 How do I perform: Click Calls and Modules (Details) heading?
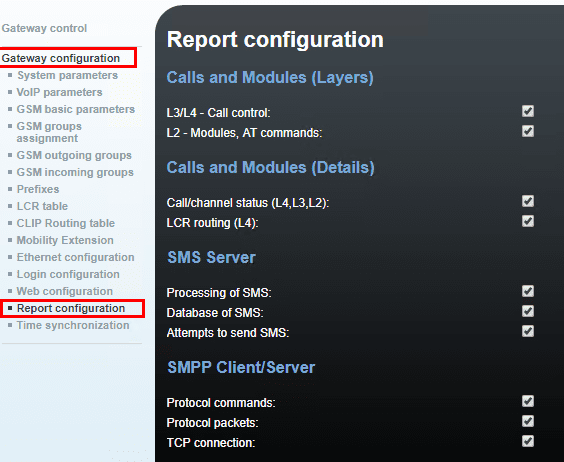270,168
